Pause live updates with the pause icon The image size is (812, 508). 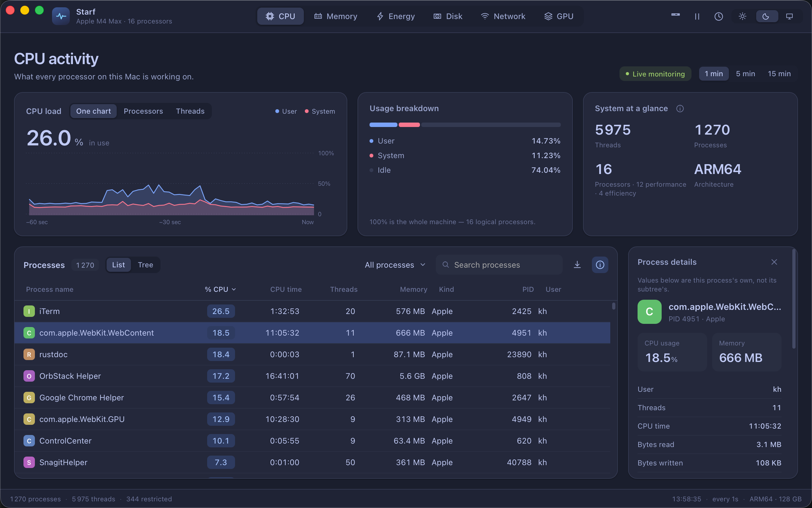click(697, 17)
